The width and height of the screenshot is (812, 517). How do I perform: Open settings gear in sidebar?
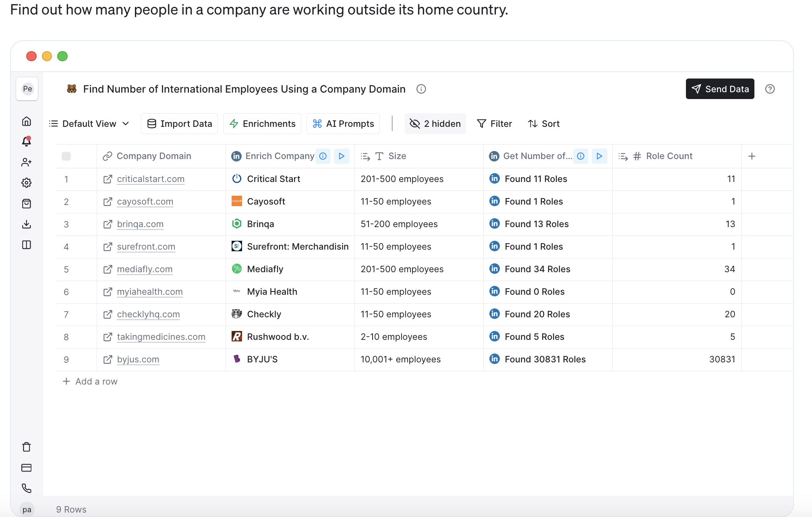coord(27,183)
